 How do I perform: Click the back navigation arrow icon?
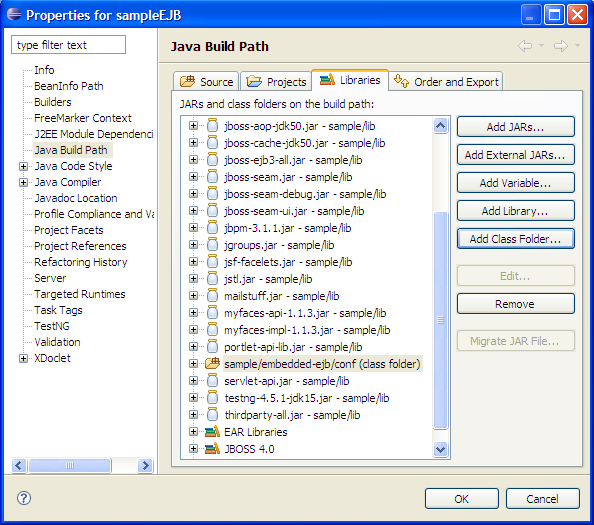pos(525,46)
